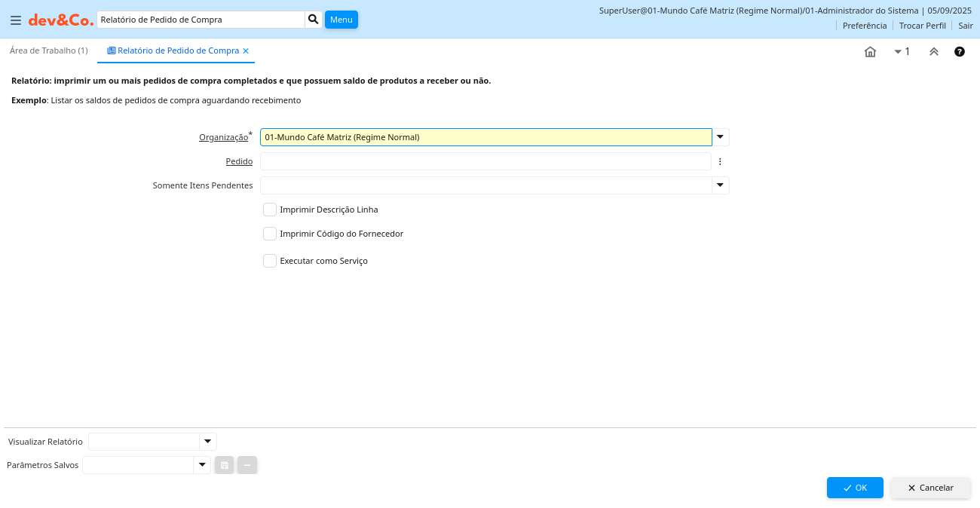Image resolution: width=980 pixels, height=508 pixels.
Task: Toggle Executar como Serviço checkbox
Action: tap(270, 261)
